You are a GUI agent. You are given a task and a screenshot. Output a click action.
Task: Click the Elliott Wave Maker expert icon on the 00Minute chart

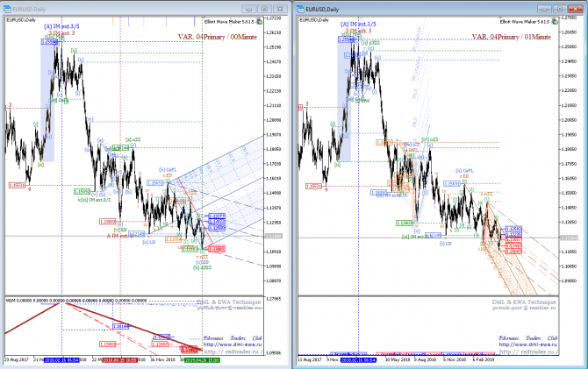point(259,22)
